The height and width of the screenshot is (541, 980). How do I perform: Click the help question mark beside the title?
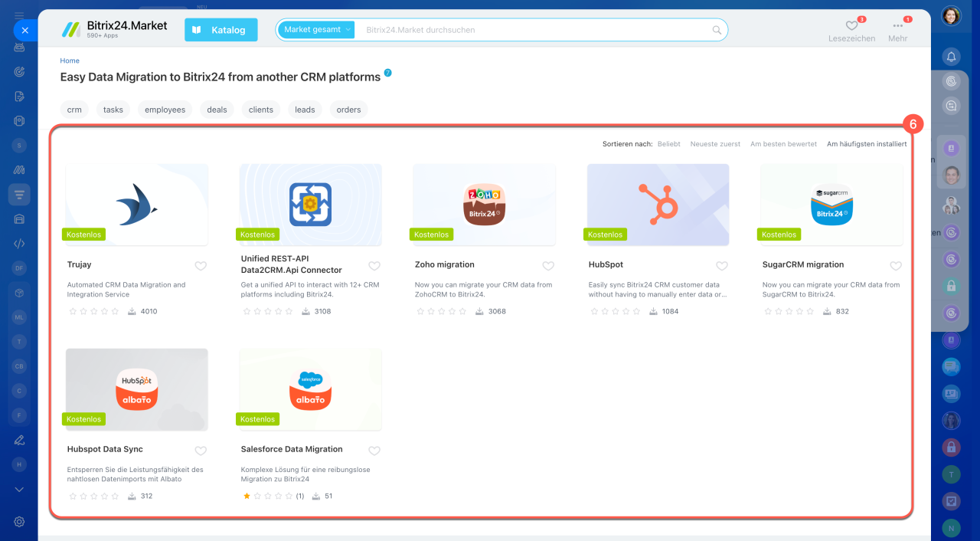(x=387, y=73)
